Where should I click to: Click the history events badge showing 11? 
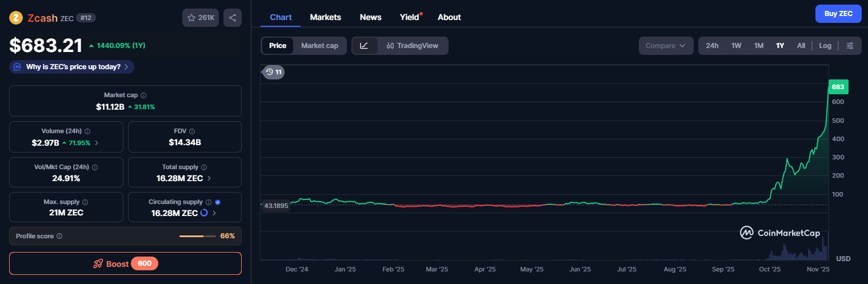click(x=273, y=72)
